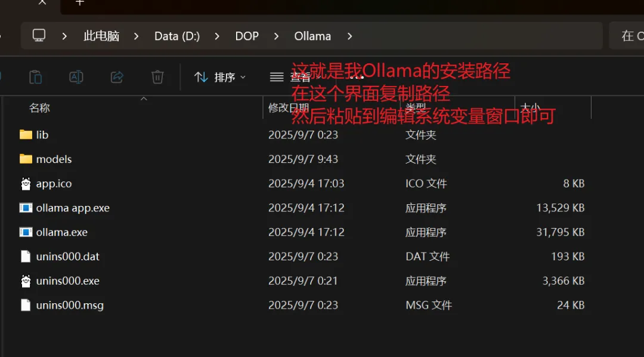The width and height of the screenshot is (644, 357).
Task: Click the Delete trash icon in toolbar
Action: click(157, 77)
